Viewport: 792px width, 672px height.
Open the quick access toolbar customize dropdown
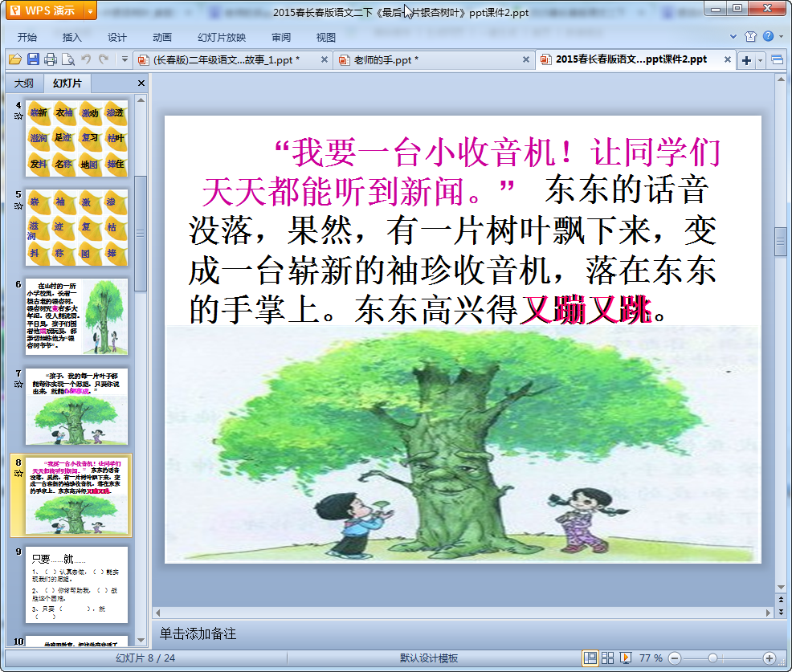125,59
